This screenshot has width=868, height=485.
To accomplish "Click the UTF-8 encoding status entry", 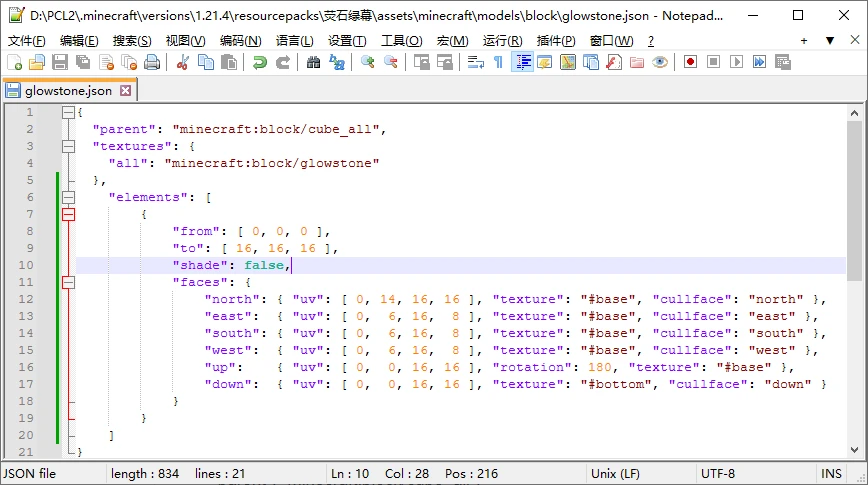I will (x=718, y=474).
